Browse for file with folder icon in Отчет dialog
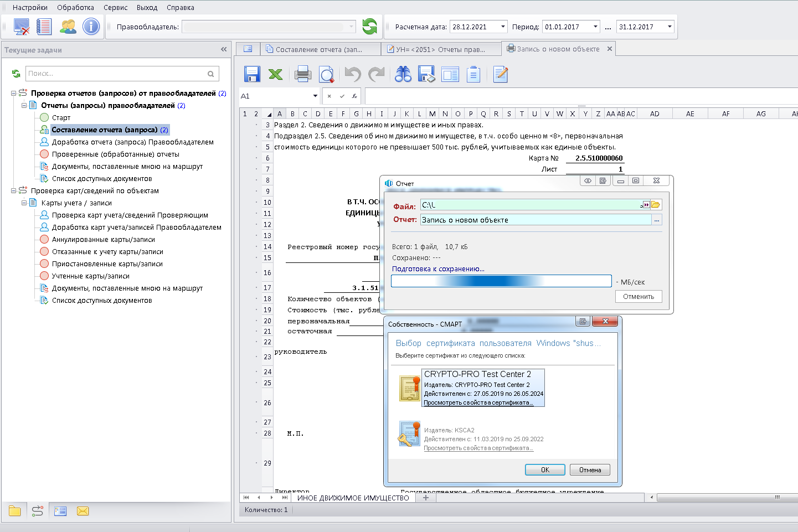This screenshot has width=798, height=532. point(656,205)
